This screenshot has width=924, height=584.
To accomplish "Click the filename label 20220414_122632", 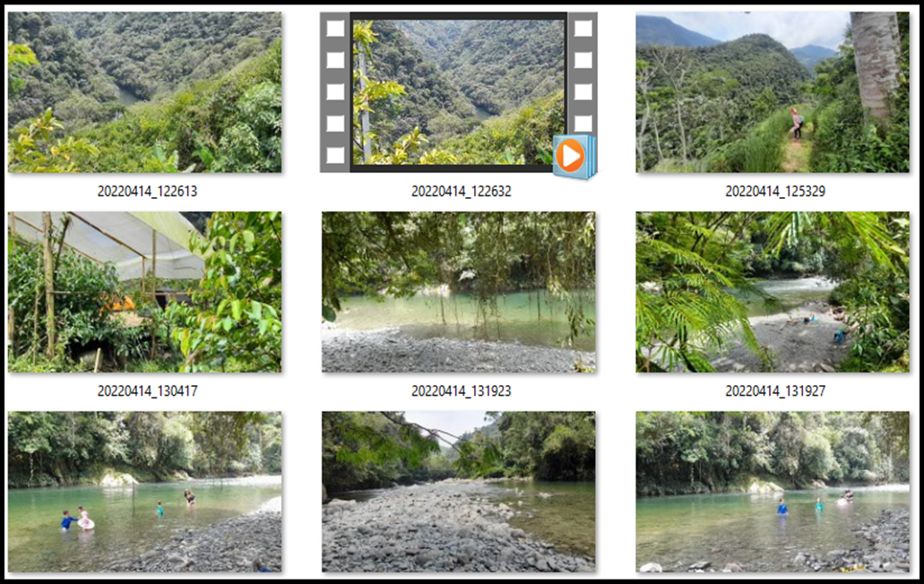I will (x=461, y=191).
